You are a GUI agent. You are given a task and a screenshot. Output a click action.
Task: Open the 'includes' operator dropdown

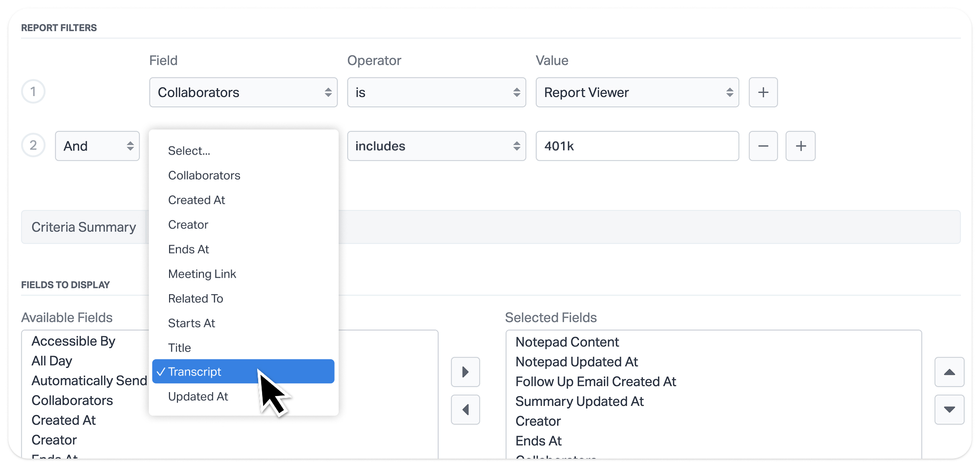point(436,146)
